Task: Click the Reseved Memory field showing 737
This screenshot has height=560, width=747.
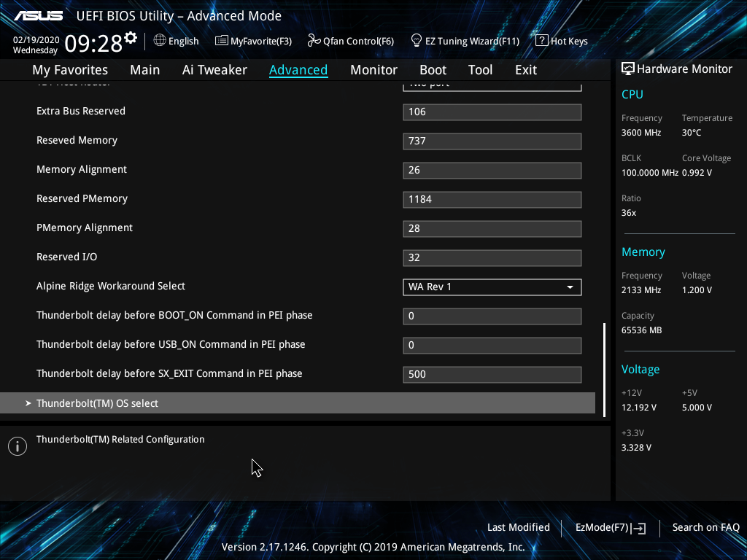Action: (492, 141)
